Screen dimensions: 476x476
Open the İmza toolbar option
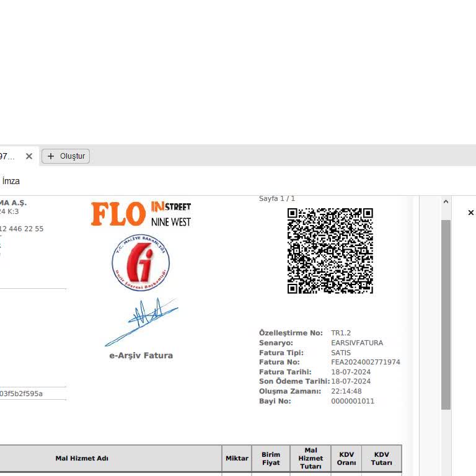pos(11,181)
